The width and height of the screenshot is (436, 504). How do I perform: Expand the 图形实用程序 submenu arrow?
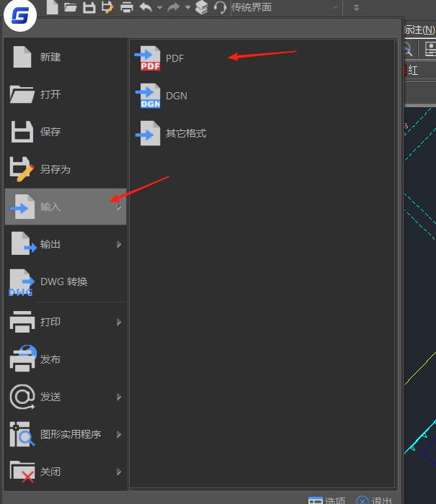point(119,435)
